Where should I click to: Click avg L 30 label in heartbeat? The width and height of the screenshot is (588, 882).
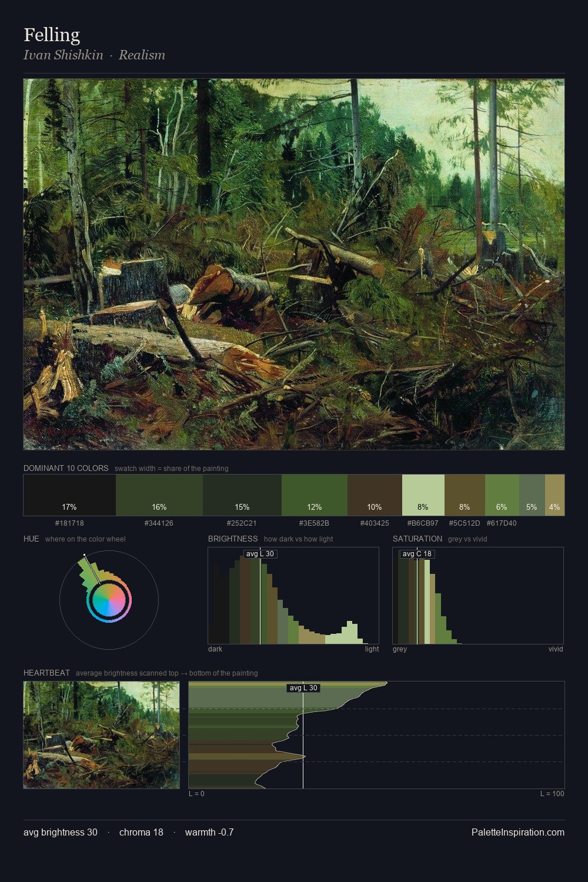[x=303, y=688]
